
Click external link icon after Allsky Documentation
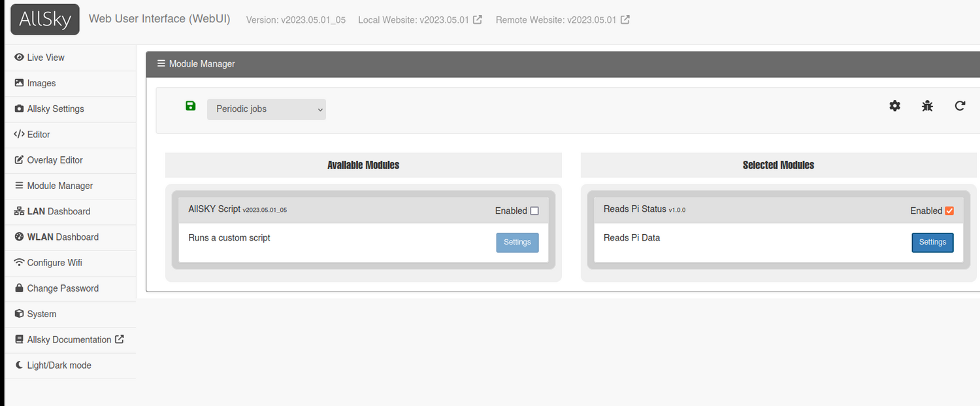pyautogui.click(x=119, y=339)
